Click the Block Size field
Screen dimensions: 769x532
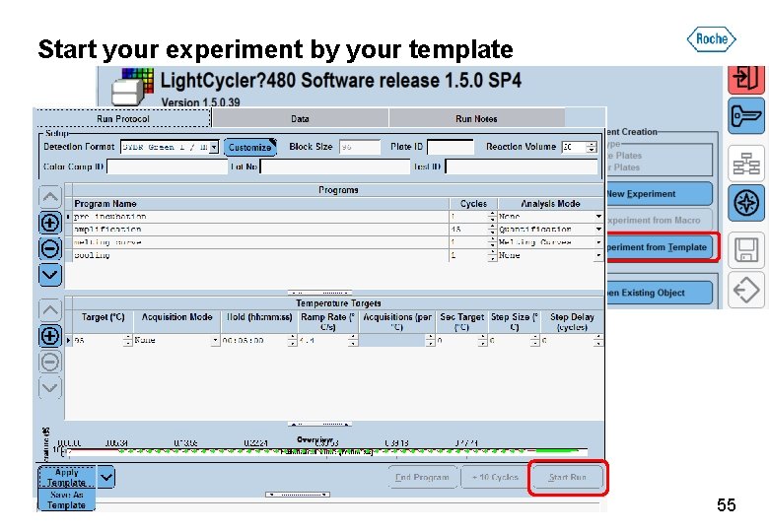tap(360, 147)
